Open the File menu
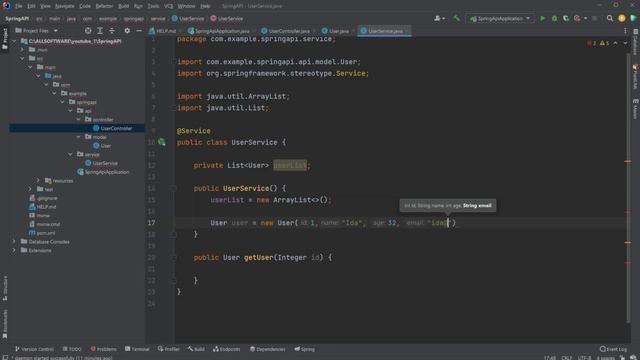The height and width of the screenshot is (360, 640). pos(19,6)
